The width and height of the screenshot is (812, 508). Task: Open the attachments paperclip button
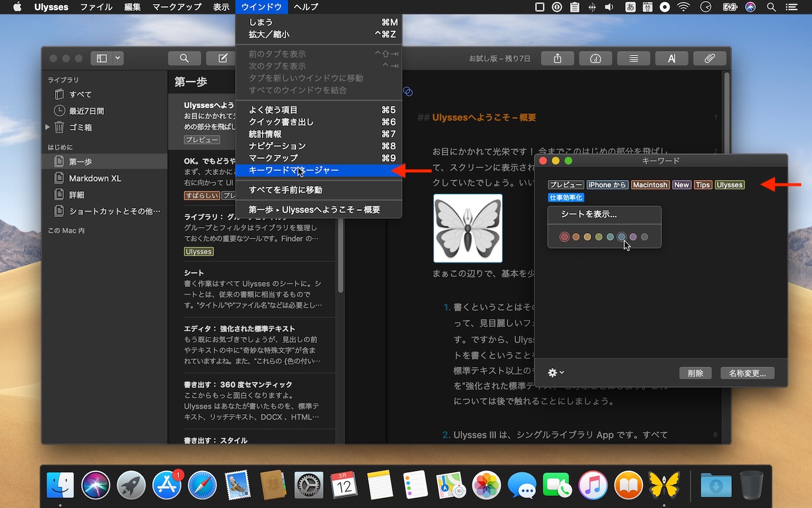(709, 59)
